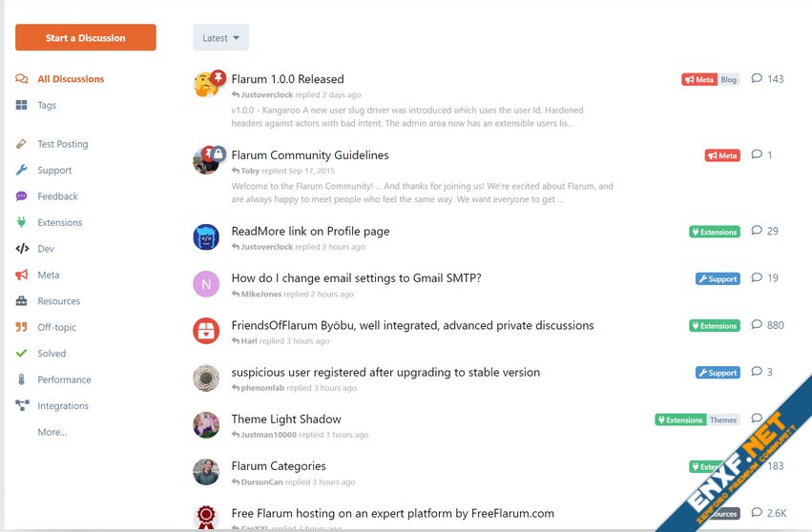Click reply bubble icon for suspicious user discussion
Viewport: 812px width, 532px height.
point(757,372)
